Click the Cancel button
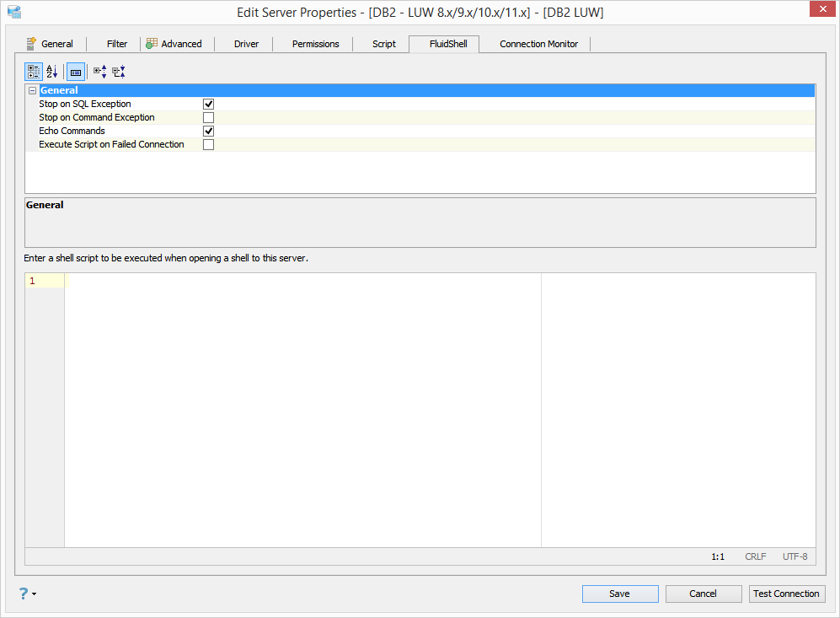840x618 pixels. [703, 594]
